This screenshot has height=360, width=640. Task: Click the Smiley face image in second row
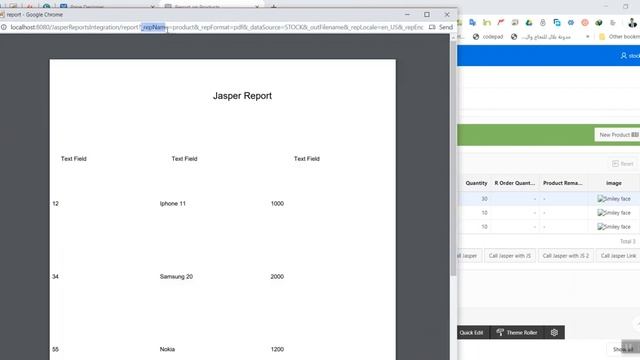[614, 213]
